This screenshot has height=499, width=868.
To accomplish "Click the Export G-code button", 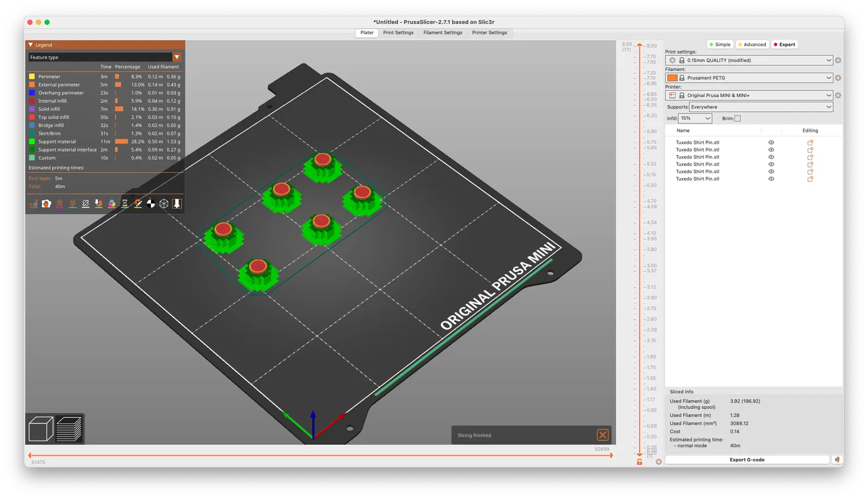I will click(747, 459).
